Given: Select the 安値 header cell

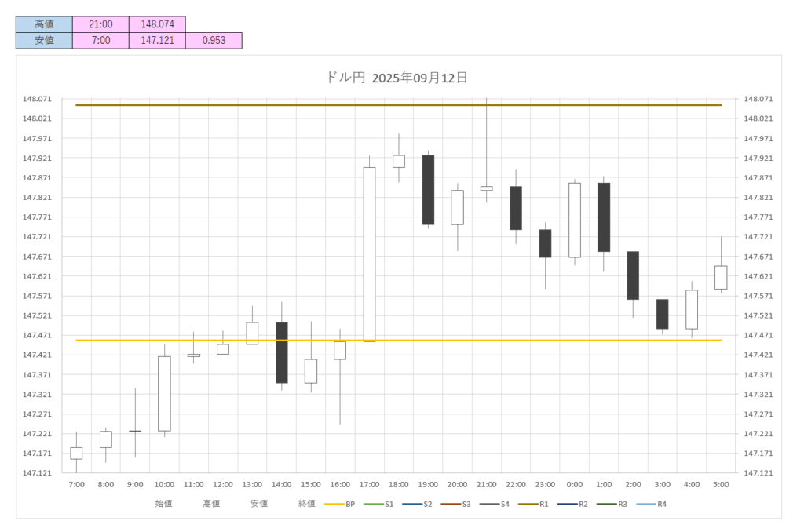Looking at the screenshot, I should click(44, 40).
